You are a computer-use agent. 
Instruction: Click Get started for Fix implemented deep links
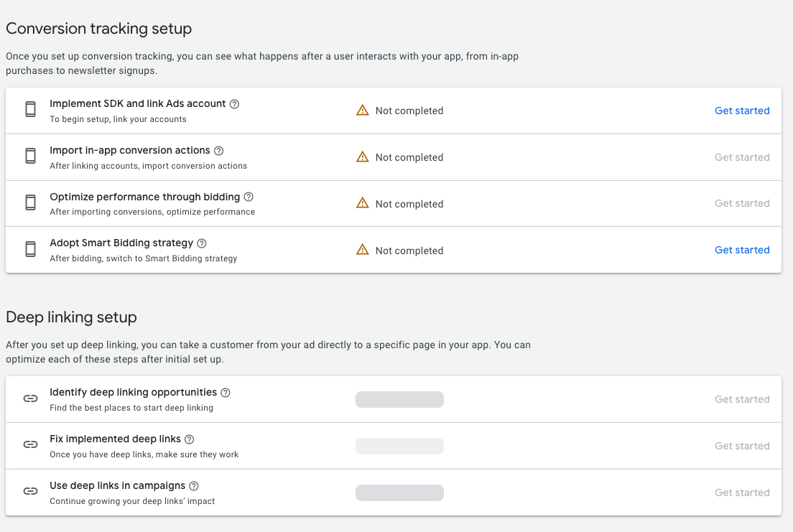(x=742, y=446)
